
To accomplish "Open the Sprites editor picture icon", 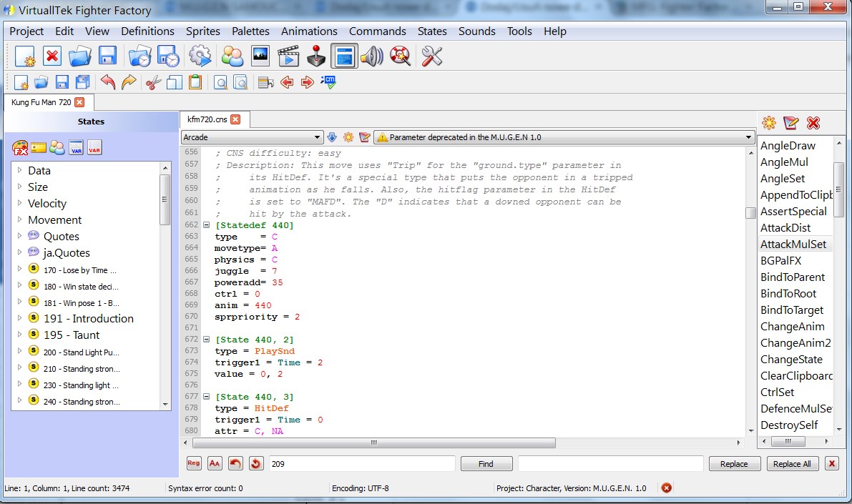I will point(260,56).
